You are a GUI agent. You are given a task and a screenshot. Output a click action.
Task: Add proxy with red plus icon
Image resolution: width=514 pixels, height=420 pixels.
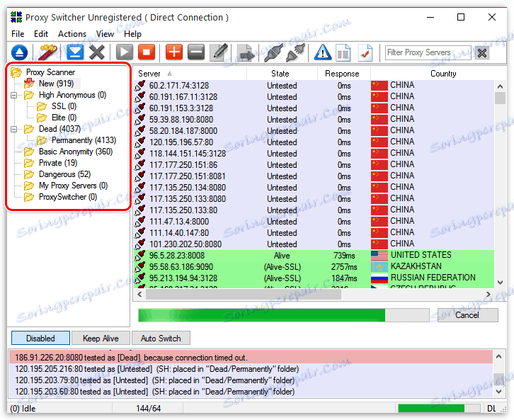[x=174, y=52]
